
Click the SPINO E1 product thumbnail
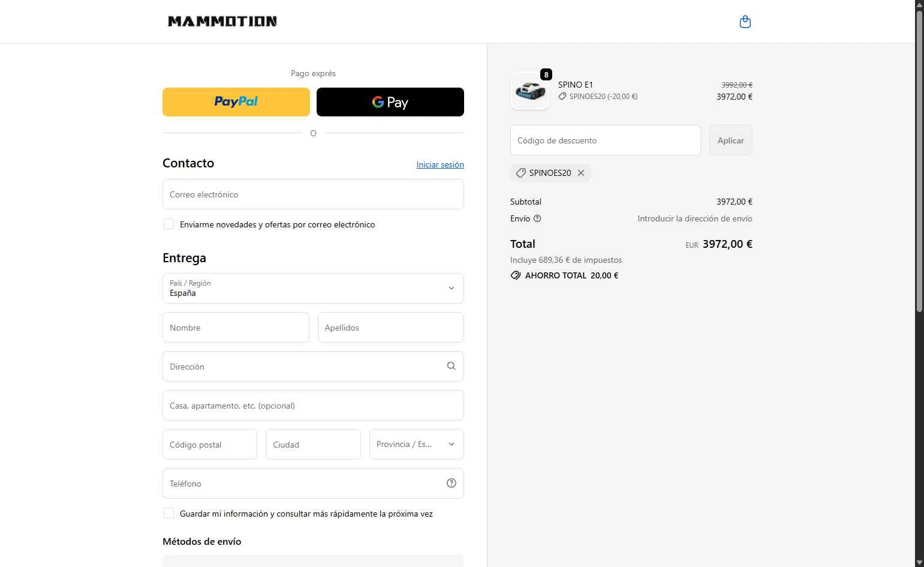(530, 91)
